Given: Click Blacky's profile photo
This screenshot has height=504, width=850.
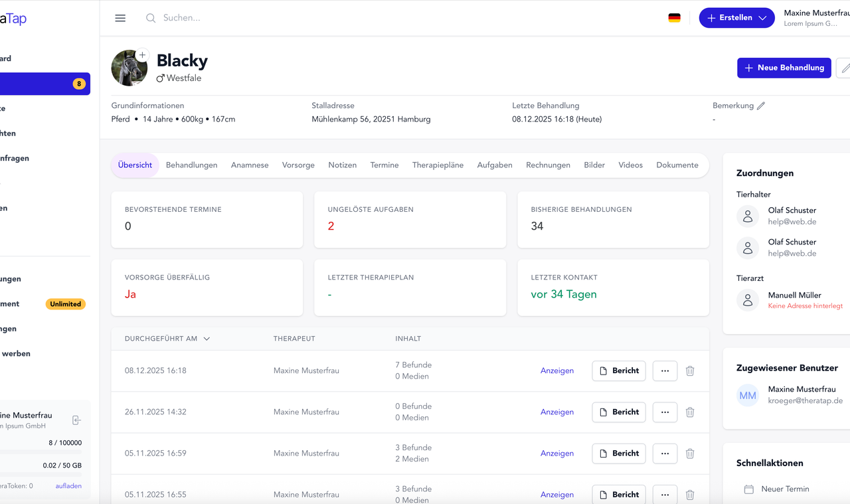Looking at the screenshot, I should click(129, 68).
